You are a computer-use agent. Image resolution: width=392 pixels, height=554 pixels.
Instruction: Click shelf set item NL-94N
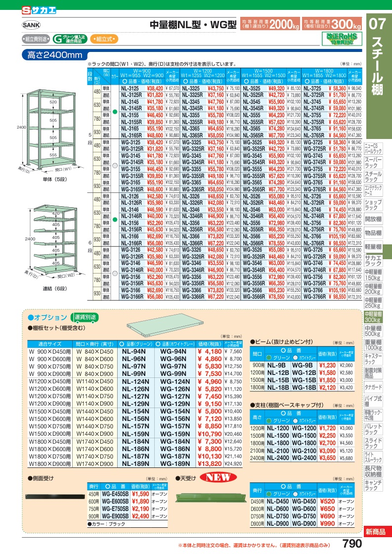coord(133,351)
